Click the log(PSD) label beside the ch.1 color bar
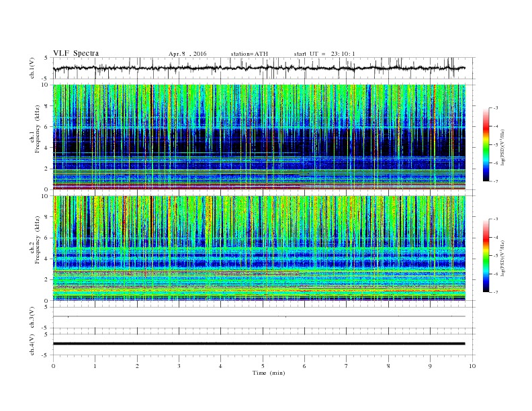 (503, 148)
